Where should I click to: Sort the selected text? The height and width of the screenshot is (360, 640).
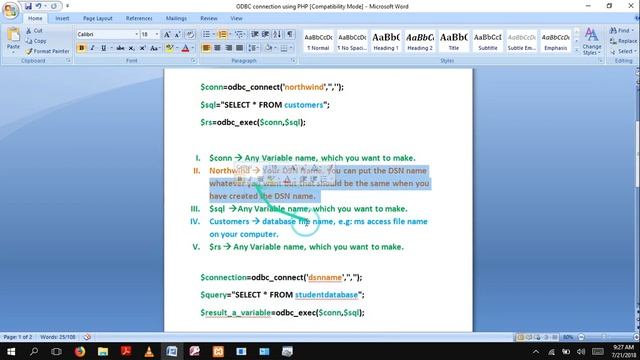pos(277,35)
